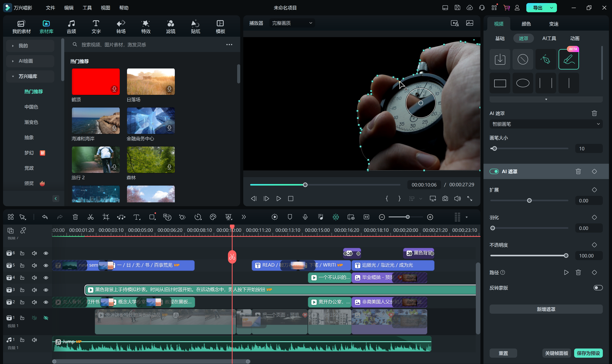Image resolution: width=612 pixels, height=364 pixels.
Task: Mute audio track 1 speaker
Action: (34, 340)
